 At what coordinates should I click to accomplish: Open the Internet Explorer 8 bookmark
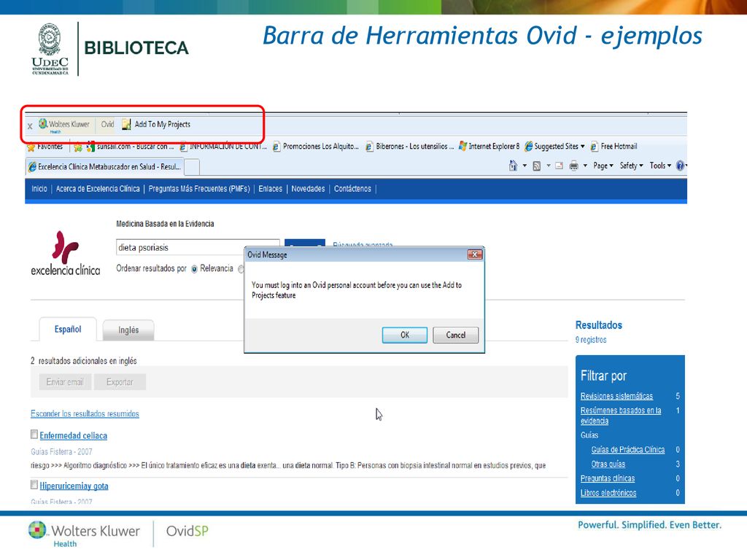[489, 147]
